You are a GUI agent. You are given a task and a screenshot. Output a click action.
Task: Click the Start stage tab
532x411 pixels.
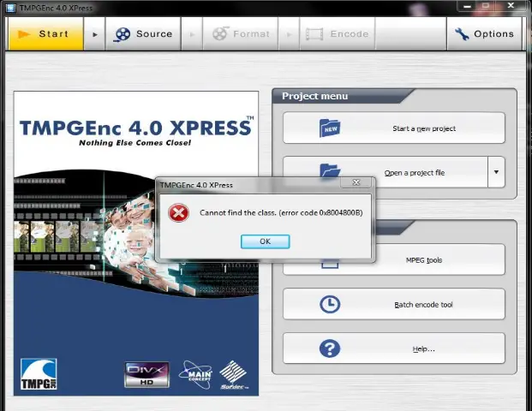point(45,34)
